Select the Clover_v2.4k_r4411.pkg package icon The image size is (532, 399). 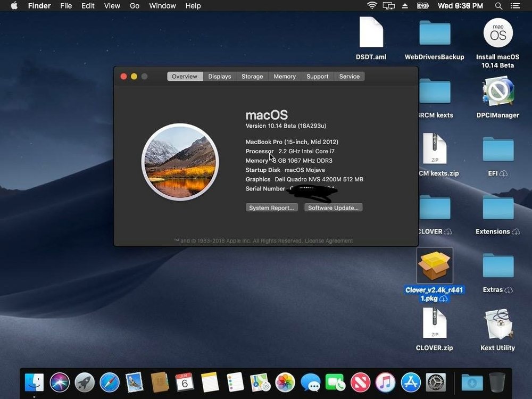pyautogui.click(x=435, y=265)
